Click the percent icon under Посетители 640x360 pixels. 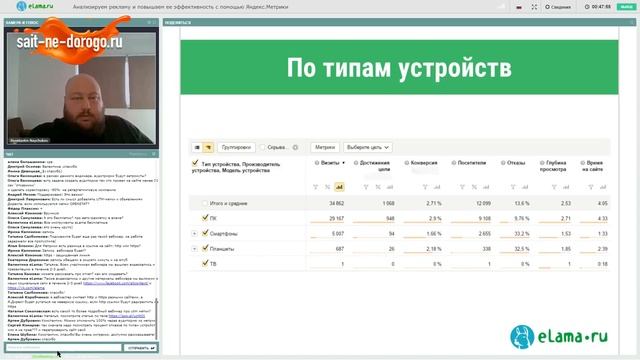474,187
